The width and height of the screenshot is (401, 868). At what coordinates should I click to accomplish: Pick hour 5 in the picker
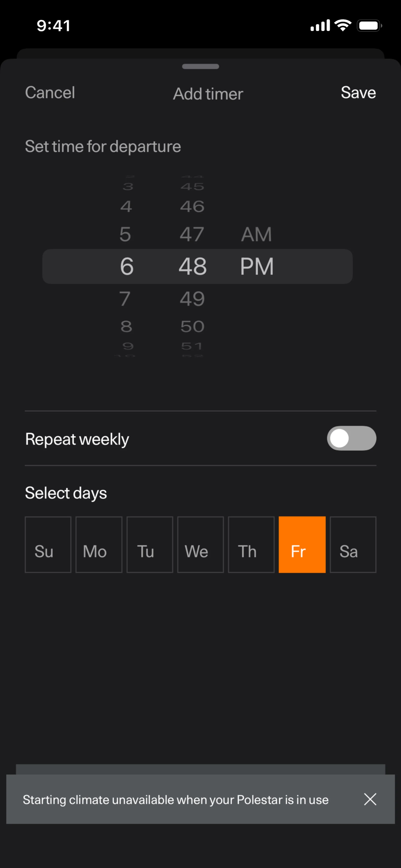pyautogui.click(x=125, y=234)
